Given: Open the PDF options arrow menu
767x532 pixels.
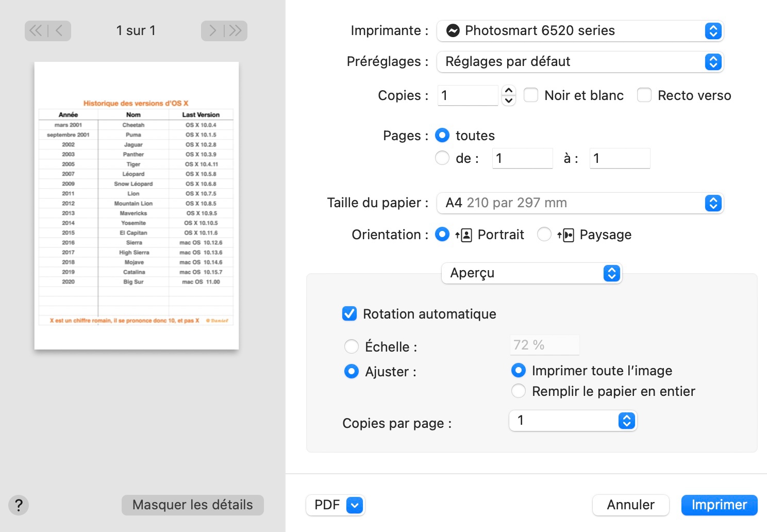Looking at the screenshot, I should 355,505.
